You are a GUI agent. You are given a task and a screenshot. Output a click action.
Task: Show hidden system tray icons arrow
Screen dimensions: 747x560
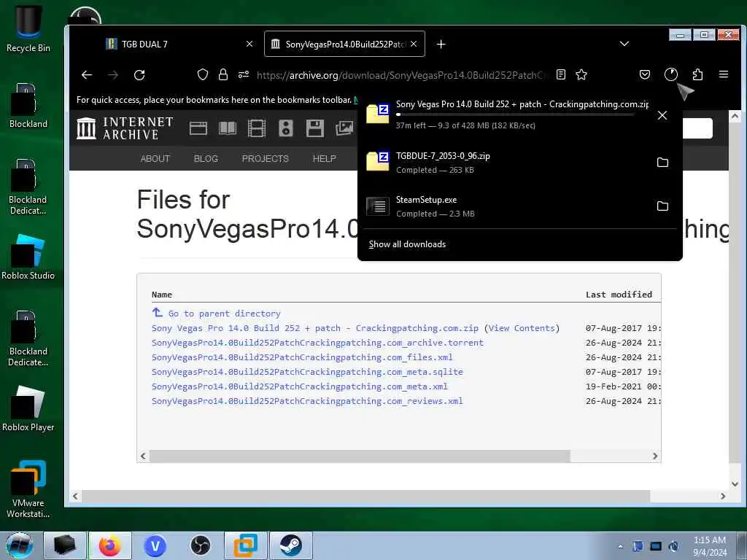tap(620, 546)
